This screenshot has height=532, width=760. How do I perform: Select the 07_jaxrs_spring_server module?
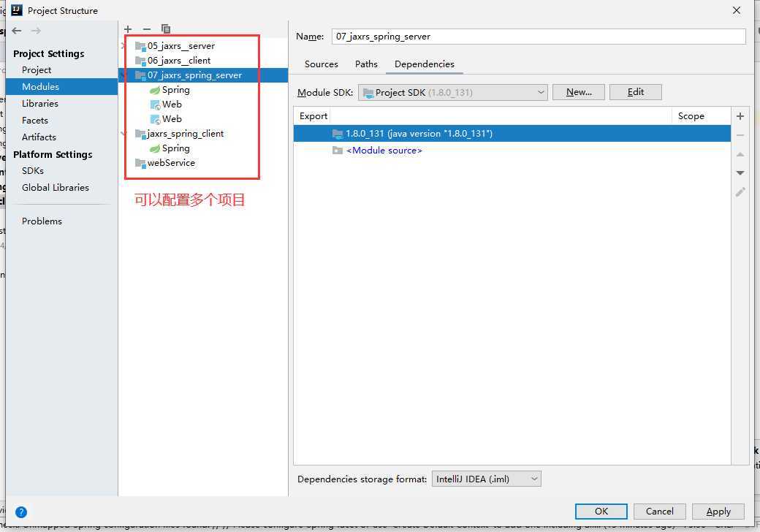[x=203, y=75]
